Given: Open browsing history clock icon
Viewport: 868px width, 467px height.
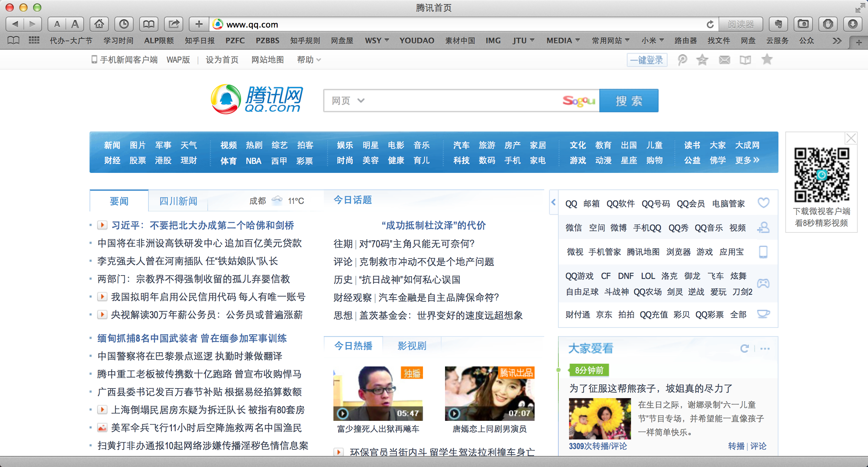Looking at the screenshot, I should [x=124, y=24].
